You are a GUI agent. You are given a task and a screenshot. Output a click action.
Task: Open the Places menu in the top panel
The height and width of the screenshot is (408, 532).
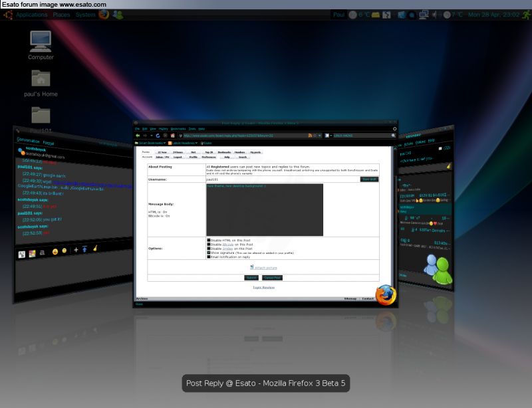tap(61, 15)
